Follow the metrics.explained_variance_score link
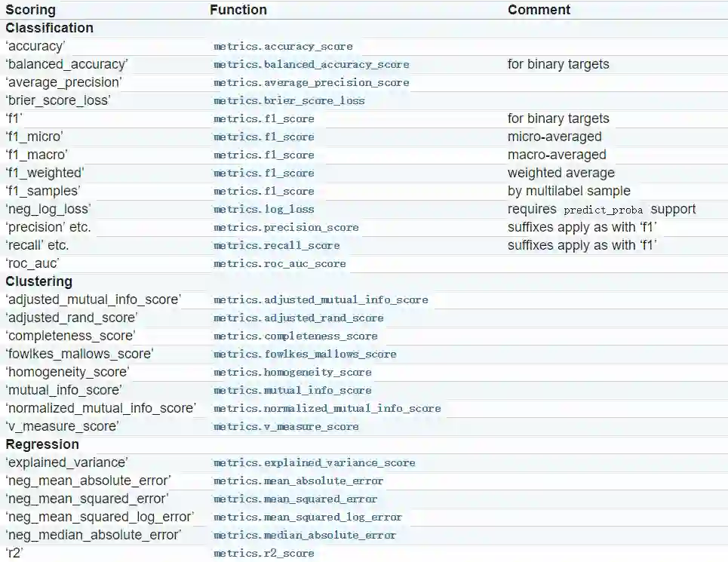Image resolution: width=728 pixels, height=562 pixels. coord(314,463)
